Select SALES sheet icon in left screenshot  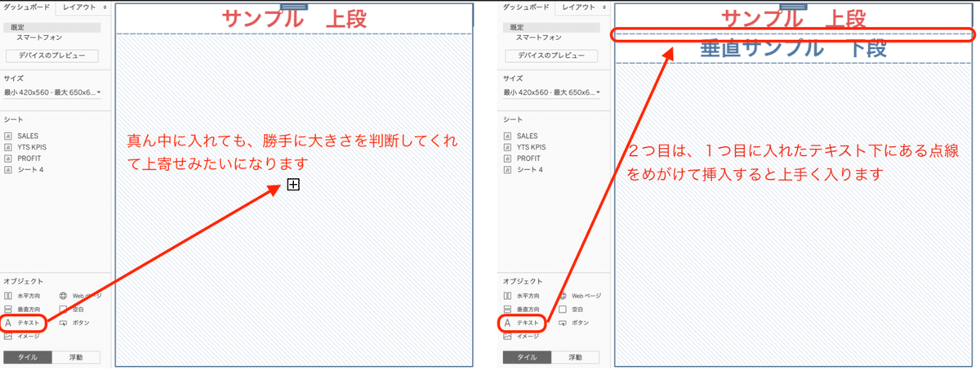click(x=7, y=136)
